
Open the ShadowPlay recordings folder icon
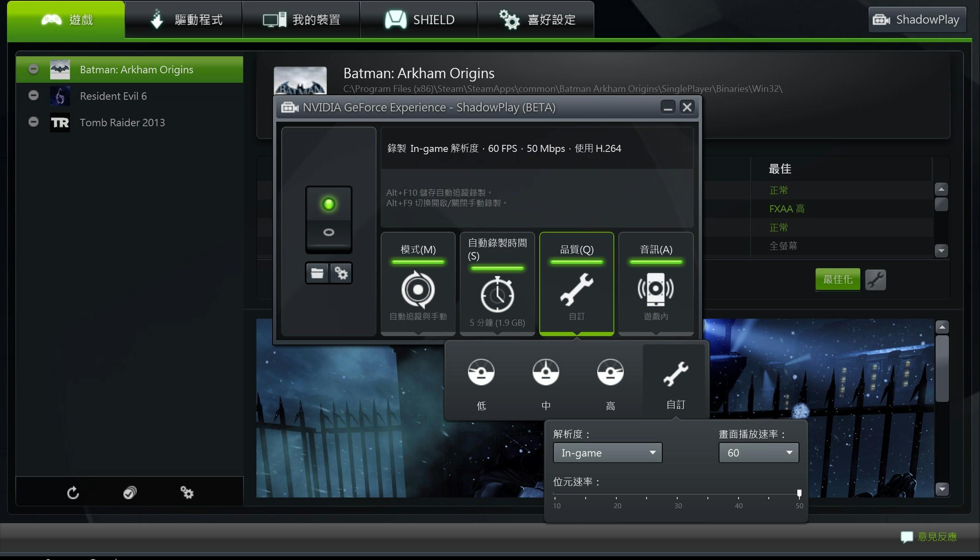[x=317, y=273]
